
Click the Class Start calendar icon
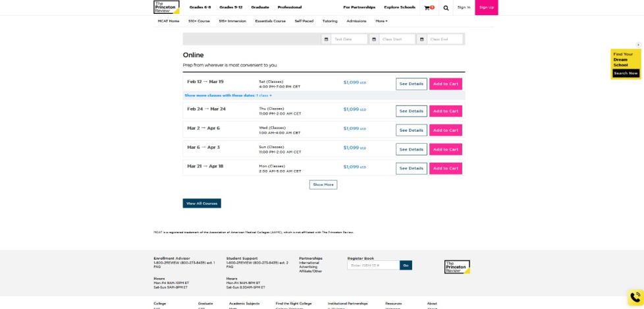[374, 39]
